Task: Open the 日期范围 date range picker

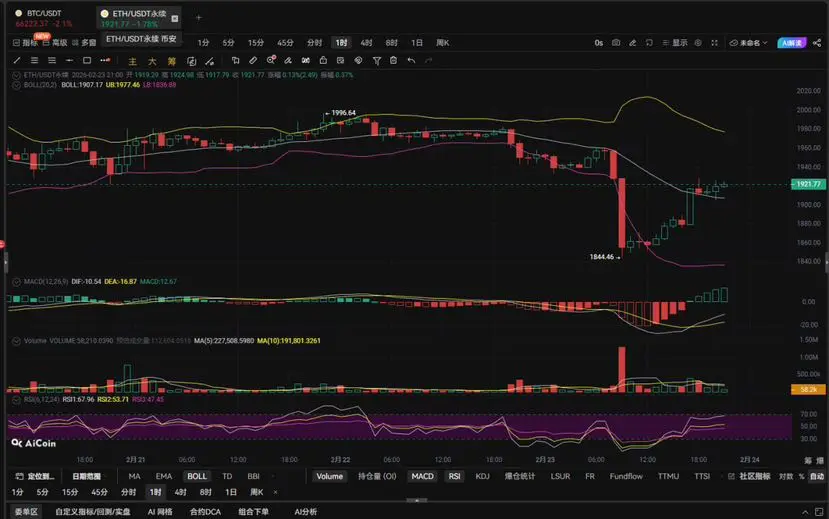Action: click(x=86, y=476)
